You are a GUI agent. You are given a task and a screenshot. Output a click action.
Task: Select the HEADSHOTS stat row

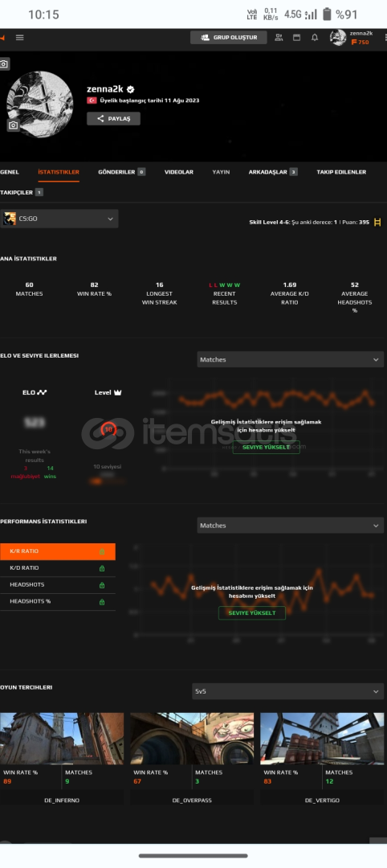point(58,585)
